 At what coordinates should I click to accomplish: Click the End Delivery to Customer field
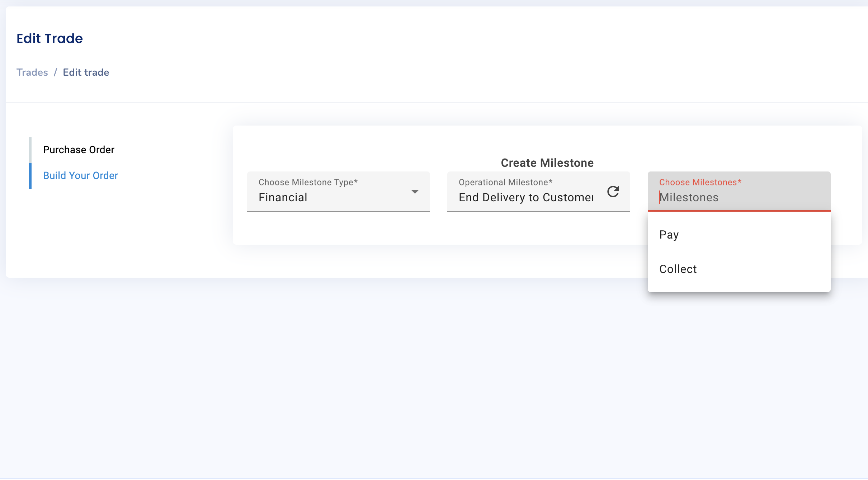coord(525,197)
